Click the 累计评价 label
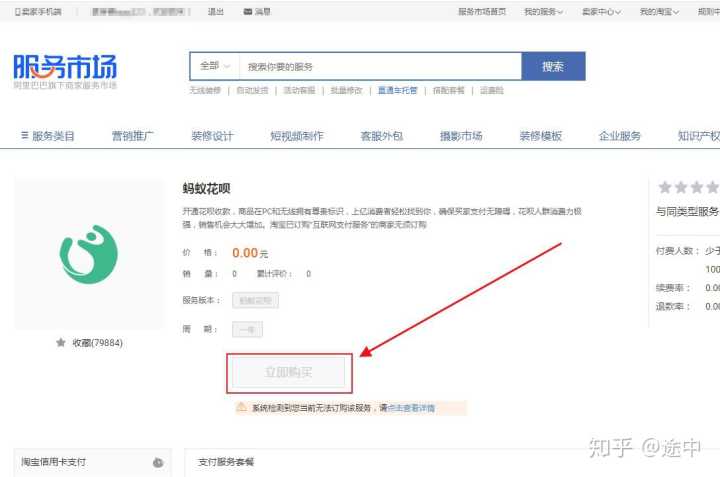 coord(274,274)
